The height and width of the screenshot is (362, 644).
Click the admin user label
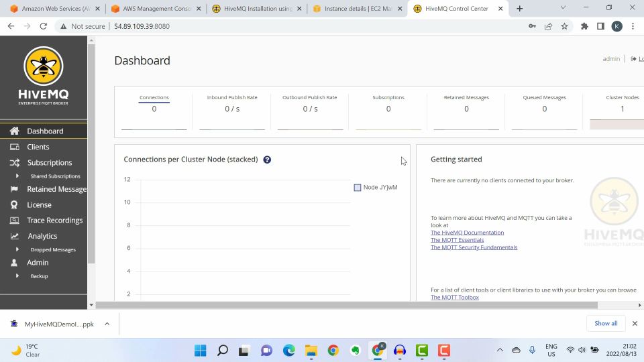point(611,59)
